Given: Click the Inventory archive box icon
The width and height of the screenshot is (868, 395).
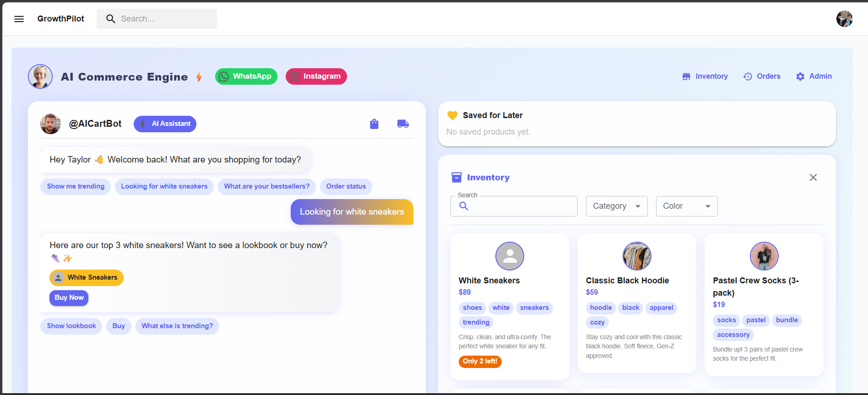Looking at the screenshot, I should point(456,178).
